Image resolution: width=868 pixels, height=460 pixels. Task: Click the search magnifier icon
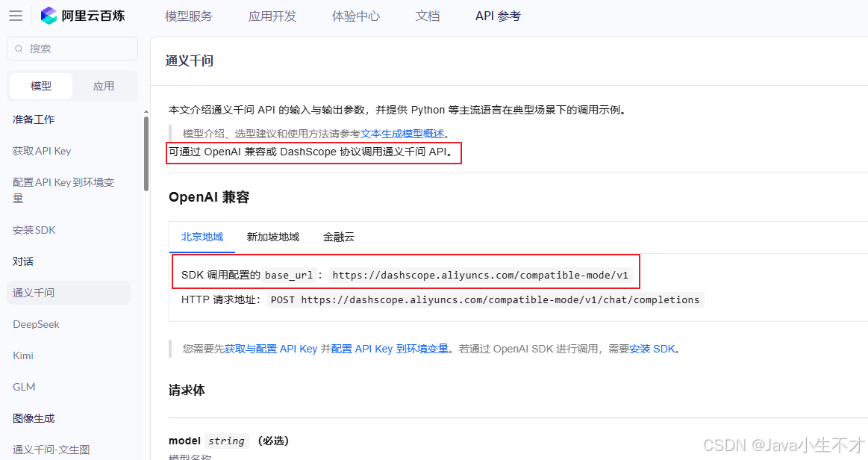(x=19, y=49)
